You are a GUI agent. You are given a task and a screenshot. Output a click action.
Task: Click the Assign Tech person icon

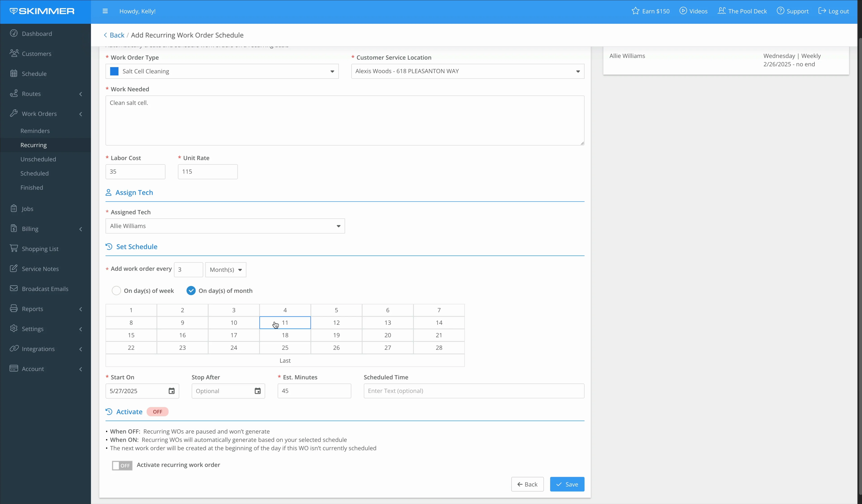point(108,193)
